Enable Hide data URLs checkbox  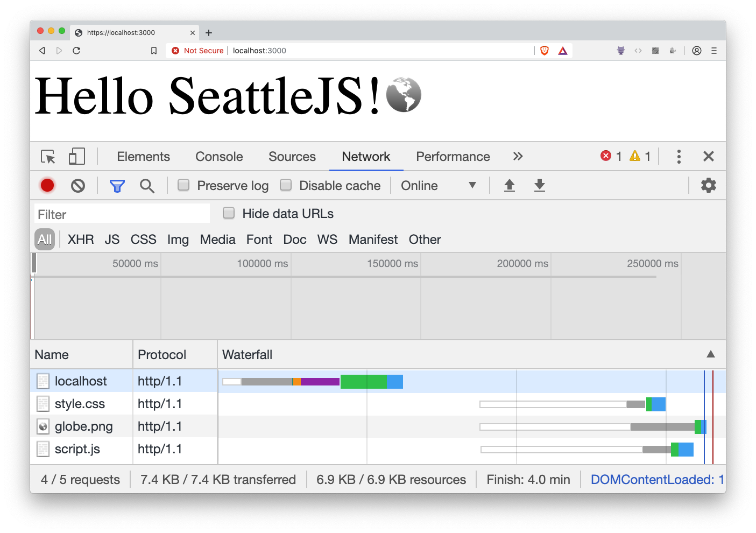[x=229, y=213]
